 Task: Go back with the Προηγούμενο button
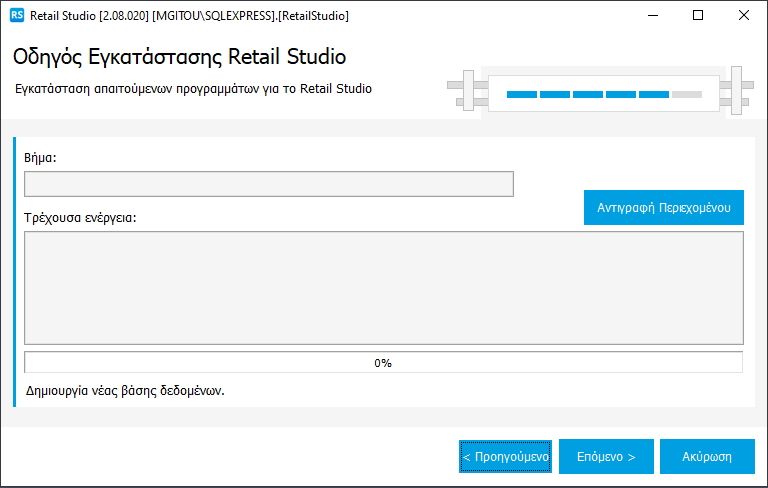[x=505, y=457]
